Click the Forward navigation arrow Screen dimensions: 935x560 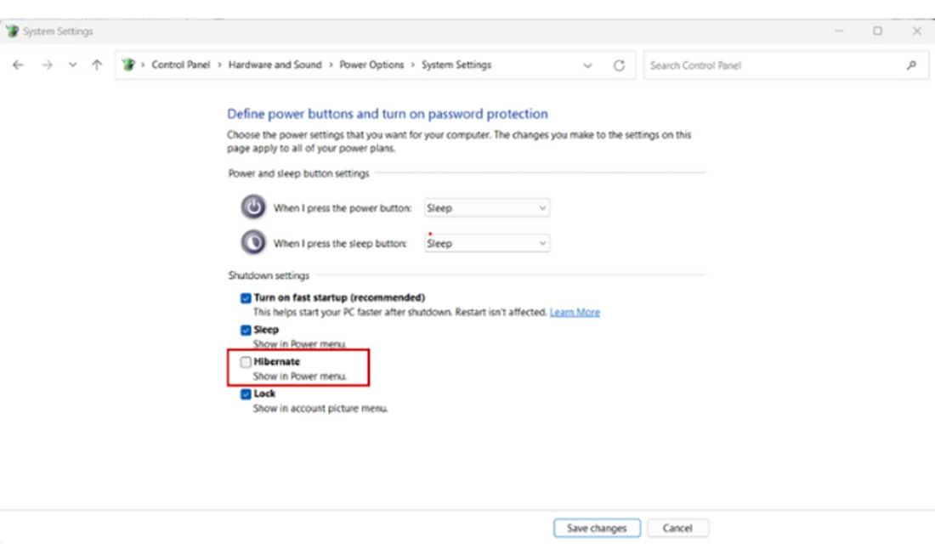coord(46,65)
